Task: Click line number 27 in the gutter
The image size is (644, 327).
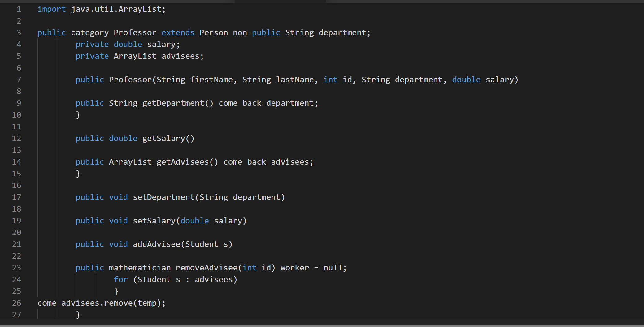Action: (x=17, y=315)
